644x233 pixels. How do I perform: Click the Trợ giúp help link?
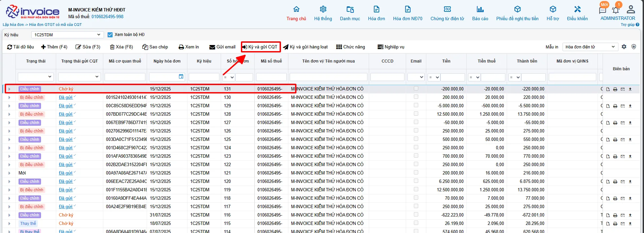click(x=630, y=25)
